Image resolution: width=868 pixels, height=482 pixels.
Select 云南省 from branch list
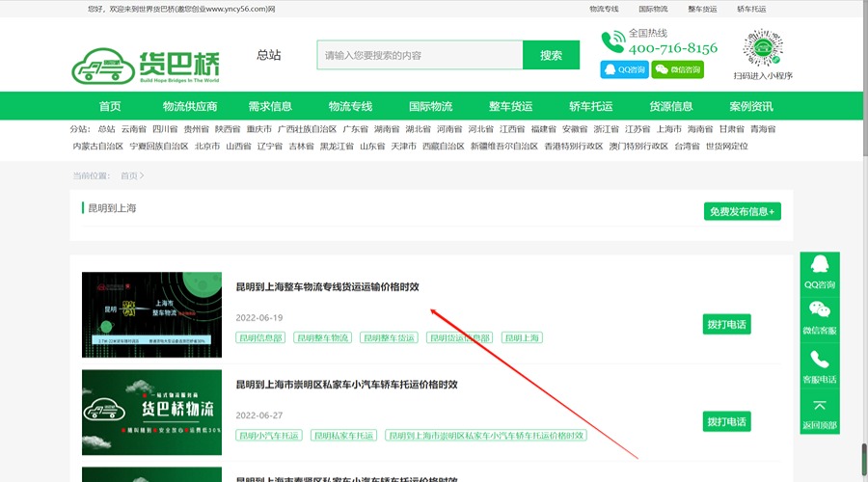134,129
